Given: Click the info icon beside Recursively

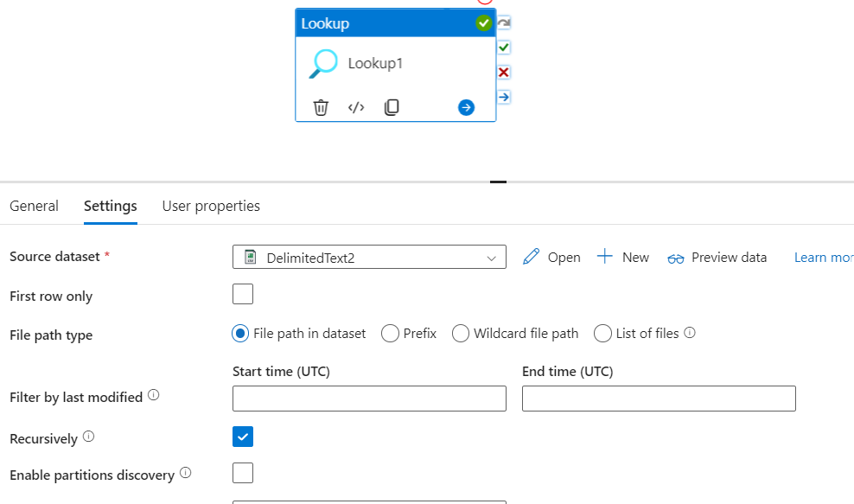Looking at the screenshot, I should 88,437.
